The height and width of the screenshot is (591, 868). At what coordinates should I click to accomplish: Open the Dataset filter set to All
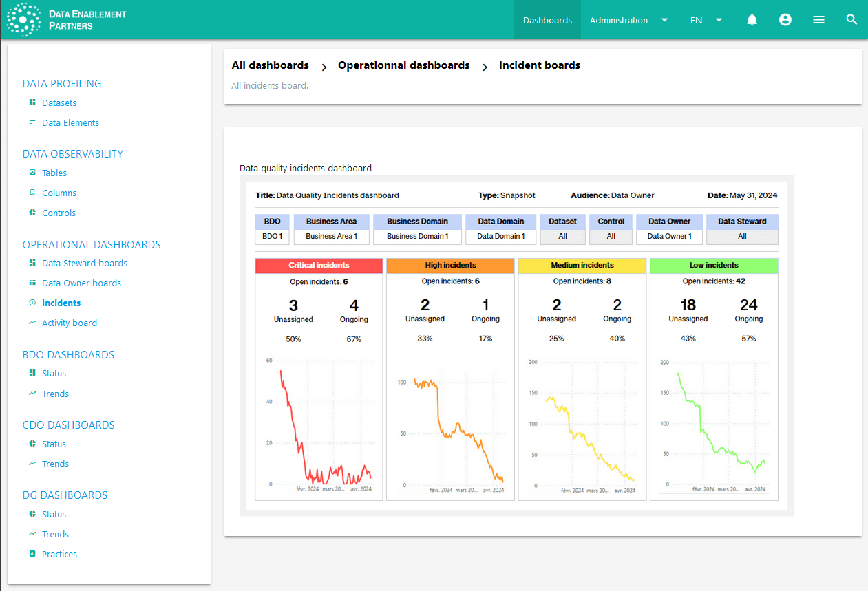pos(562,236)
